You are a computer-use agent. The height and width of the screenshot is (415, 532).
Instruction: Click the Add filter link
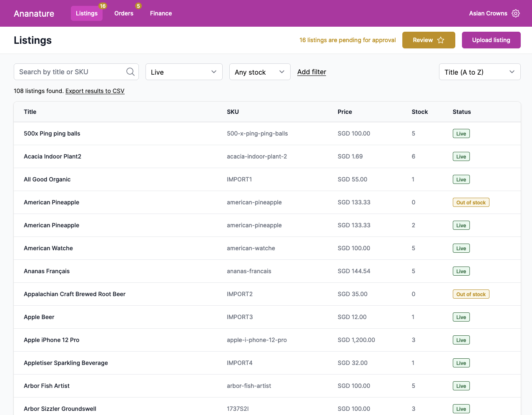coord(311,72)
